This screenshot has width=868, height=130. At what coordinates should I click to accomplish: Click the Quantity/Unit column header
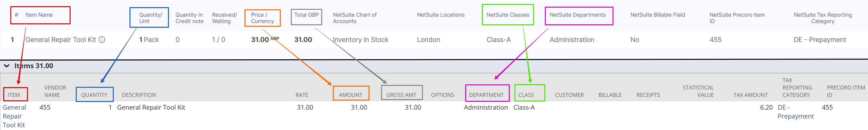click(x=150, y=18)
